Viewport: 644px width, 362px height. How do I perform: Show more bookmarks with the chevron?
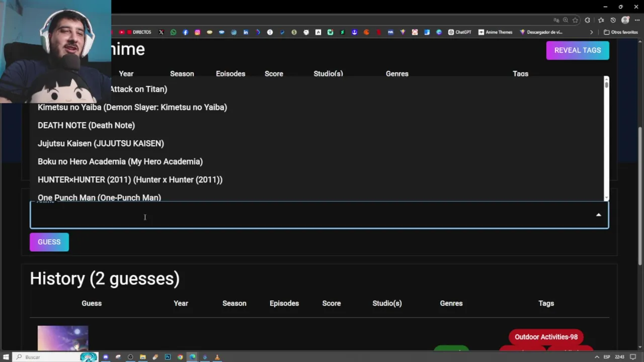(x=592, y=32)
